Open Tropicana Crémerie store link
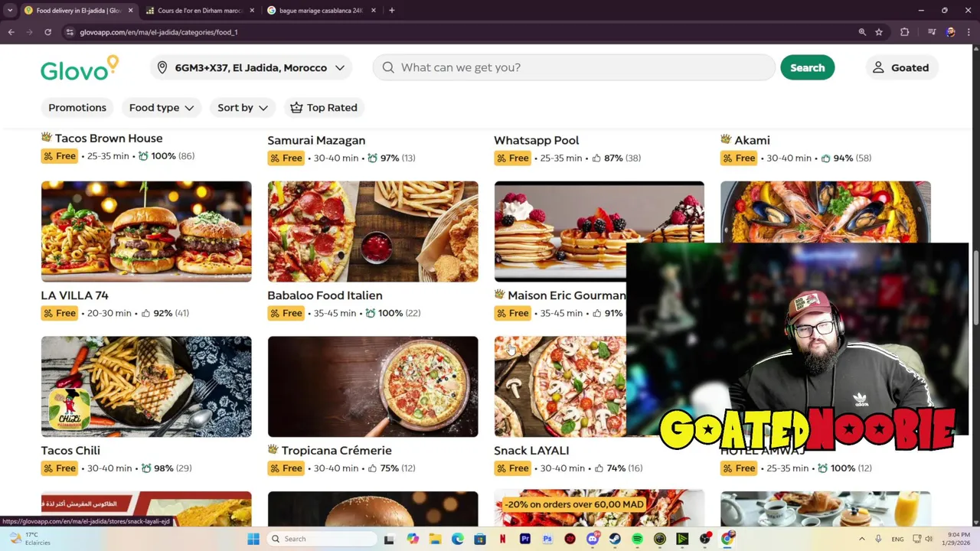Image resolution: width=980 pixels, height=551 pixels. [336, 451]
